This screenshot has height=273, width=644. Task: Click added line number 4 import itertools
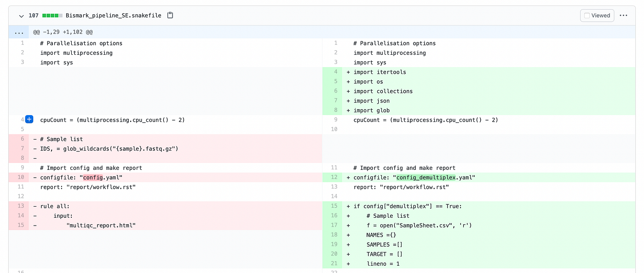tap(336, 72)
